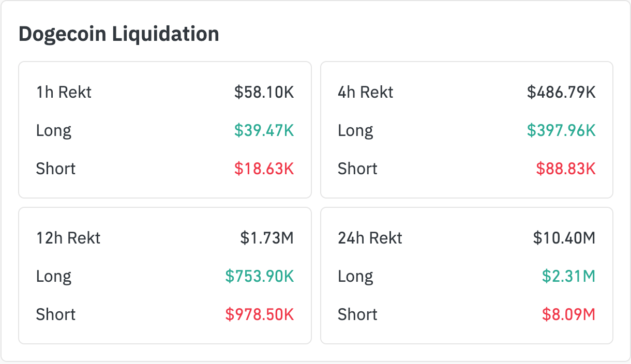Click the 24h Rekt total $10.40M
Viewport: 631px width, 364px height.
click(564, 238)
